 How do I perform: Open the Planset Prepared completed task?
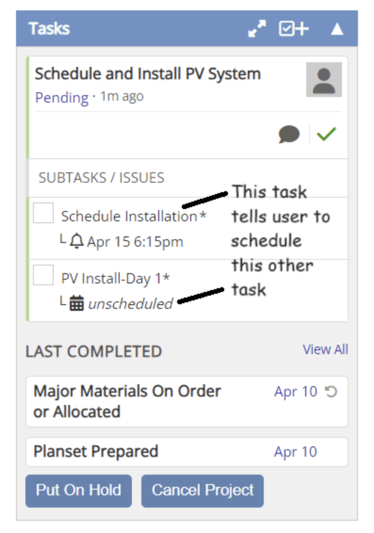pos(187,452)
